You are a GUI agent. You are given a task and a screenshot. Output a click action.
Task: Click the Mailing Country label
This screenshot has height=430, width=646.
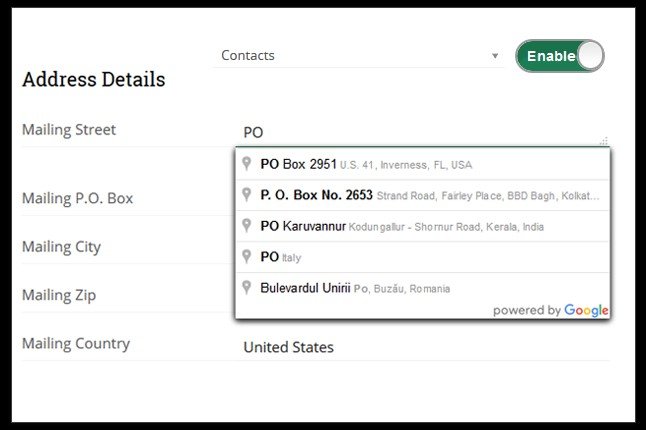click(x=76, y=344)
